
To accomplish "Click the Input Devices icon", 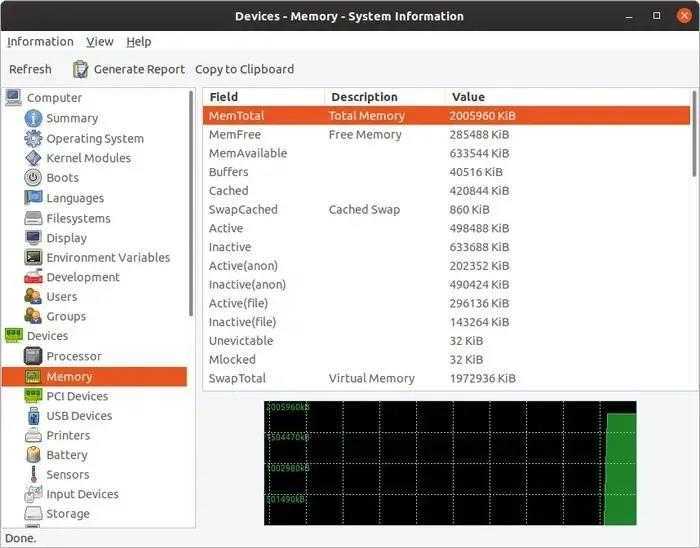I will (33, 494).
